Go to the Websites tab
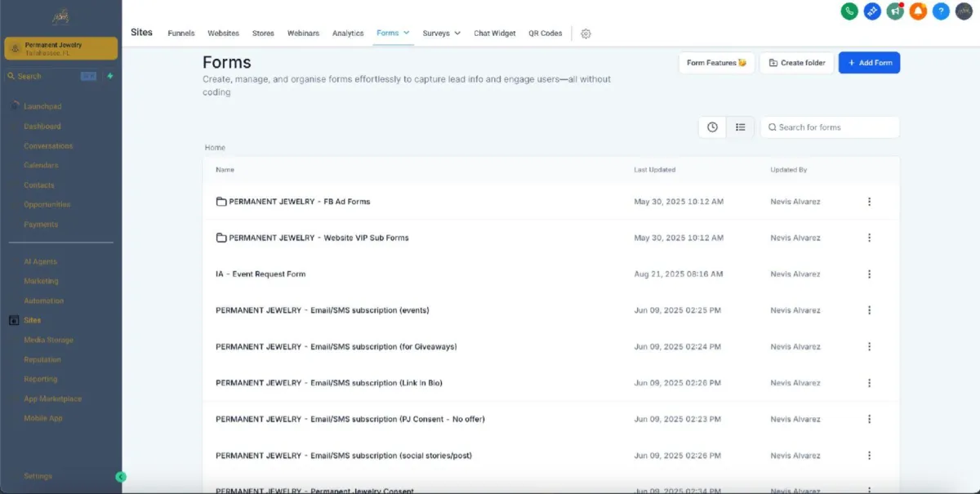 coord(224,33)
